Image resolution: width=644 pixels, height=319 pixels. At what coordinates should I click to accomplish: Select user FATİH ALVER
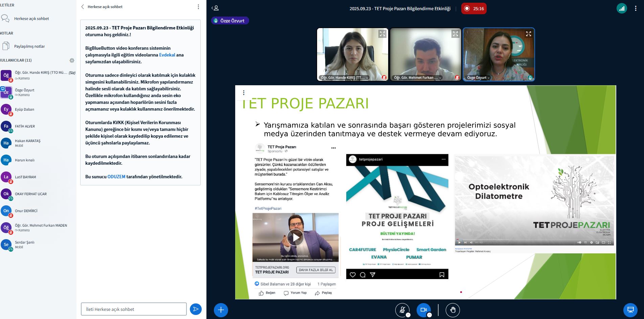pyautogui.click(x=38, y=126)
